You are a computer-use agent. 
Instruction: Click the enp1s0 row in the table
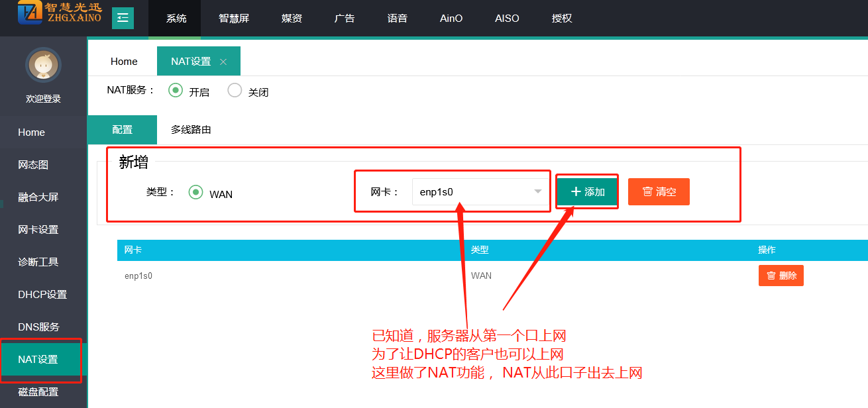click(x=138, y=276)
